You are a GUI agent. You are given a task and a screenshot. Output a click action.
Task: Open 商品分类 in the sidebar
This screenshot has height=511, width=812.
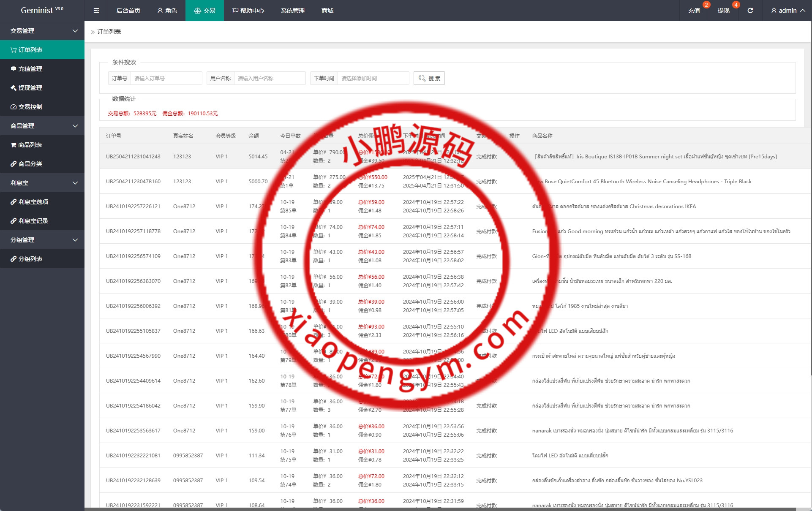click(30, 164)
